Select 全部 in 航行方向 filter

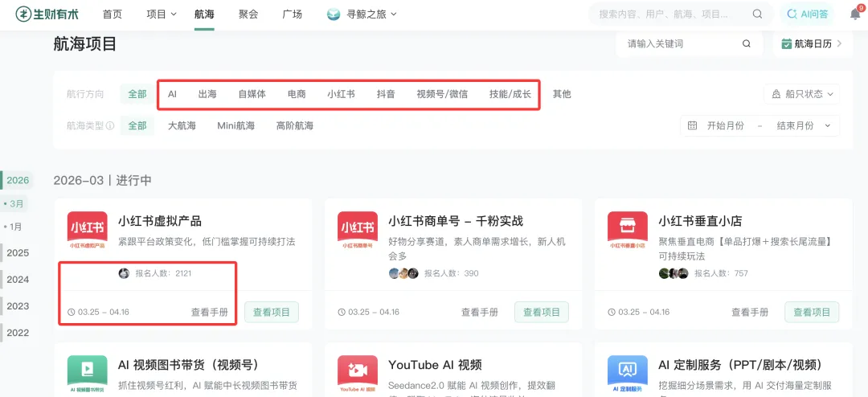pyautogui.click(x=137, y=94)
